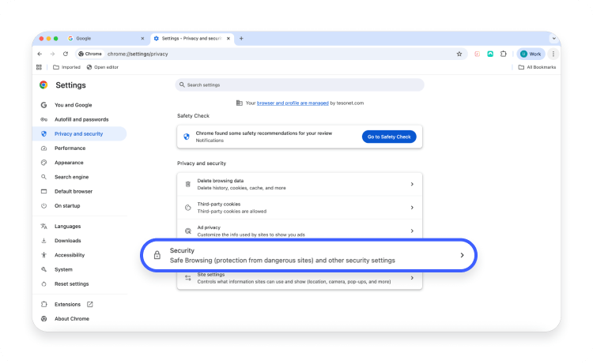Open About Chrome page
This screenshot has width=593, height=364.
[x=72, y=319]
